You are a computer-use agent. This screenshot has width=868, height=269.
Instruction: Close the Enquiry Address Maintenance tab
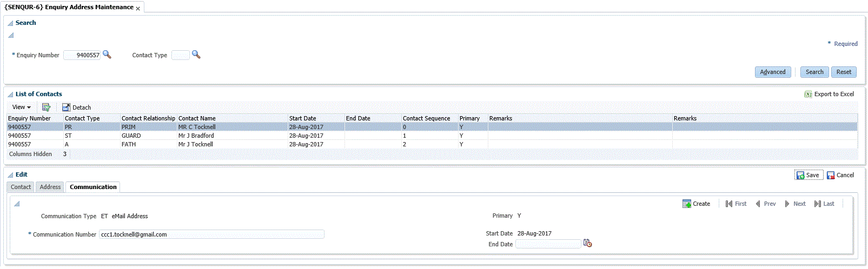[x=138, y=9]
